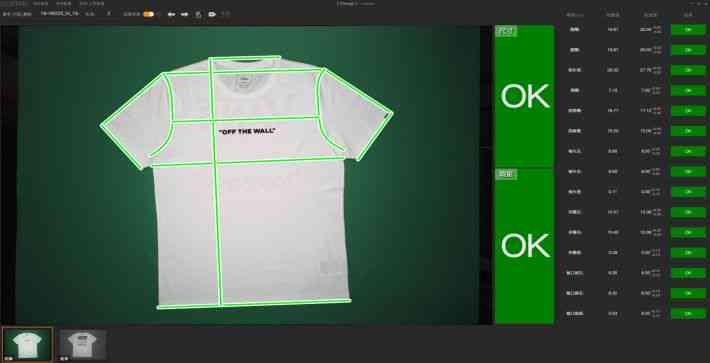This screenshot has width=710, height=363.
Task: Open the second menu in the top menu bar
Action: pyautogui.click(x=41, y=4)
